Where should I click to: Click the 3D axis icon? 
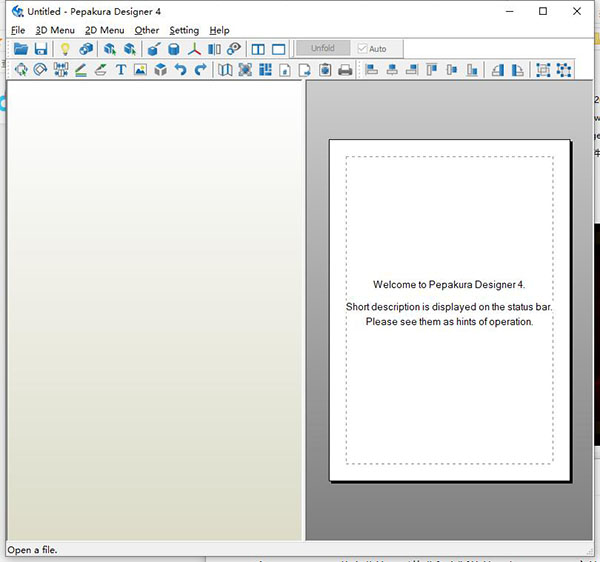(194, 49)
